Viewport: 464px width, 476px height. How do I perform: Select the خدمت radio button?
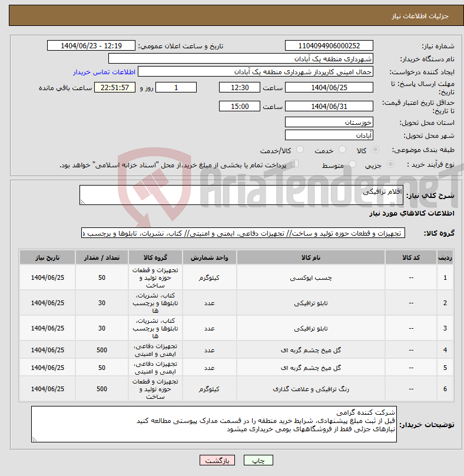coord(342,150)
